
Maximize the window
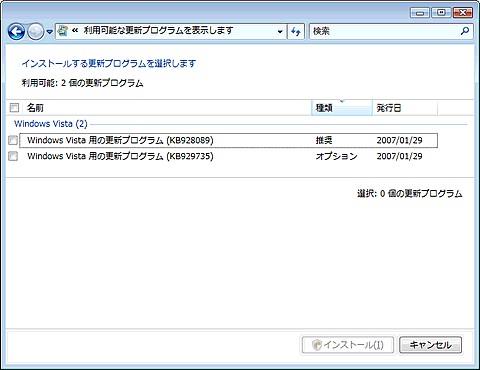tap(441, 13)
